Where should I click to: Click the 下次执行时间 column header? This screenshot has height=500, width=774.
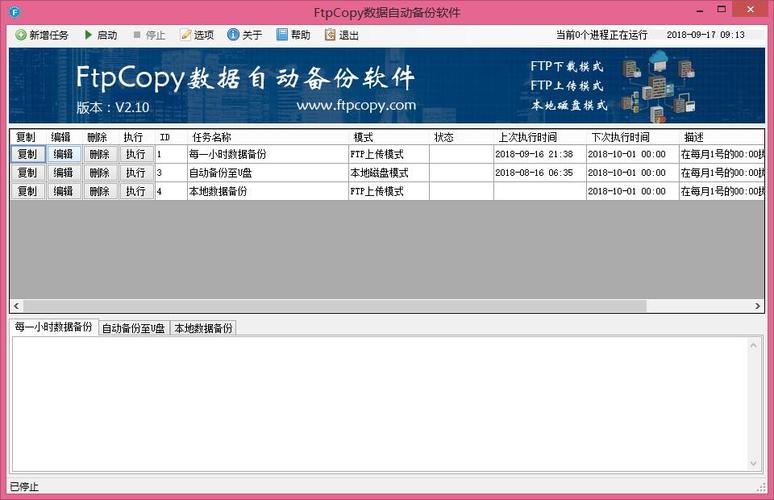coord(632,137)
